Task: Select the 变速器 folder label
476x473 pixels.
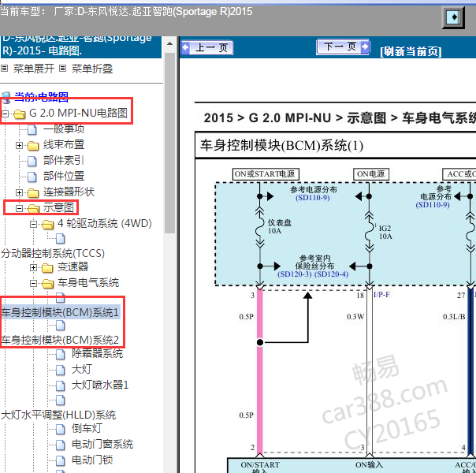Action: pyautogui.click(x=73, y=267)
